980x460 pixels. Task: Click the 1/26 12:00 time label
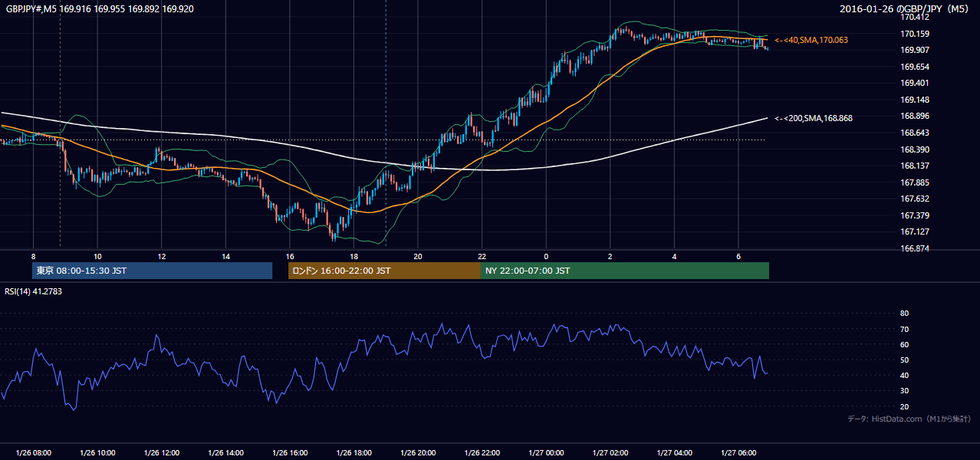161,452
